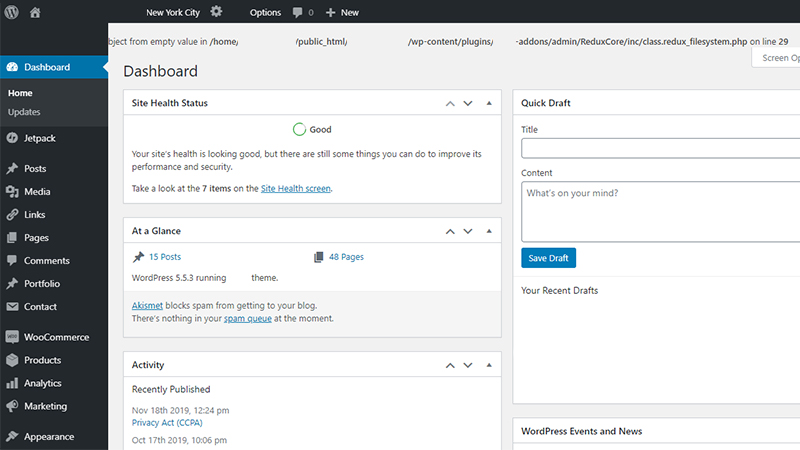Open the spam queue link
The width and height of the screenshot is (800, 450).
248,318
